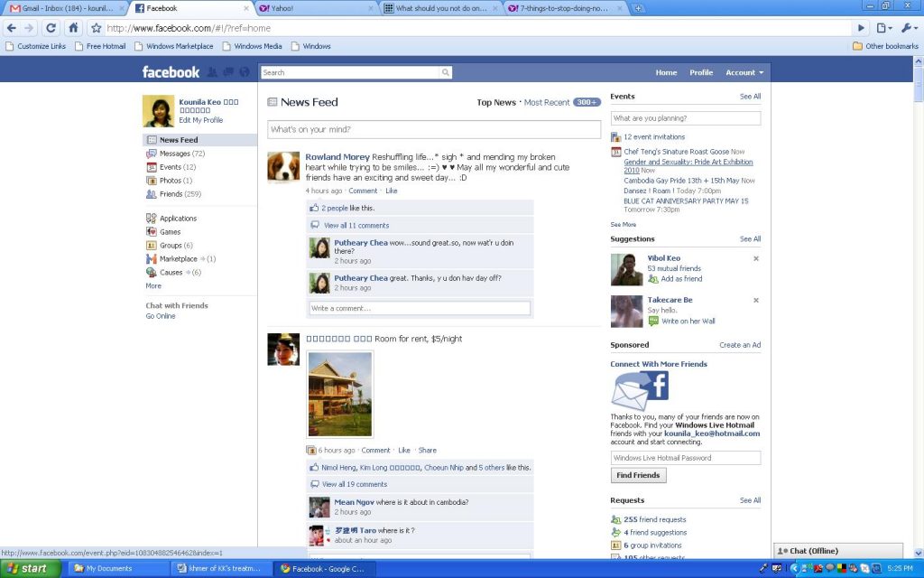Image resolution: width=924 pixels, height=578 pixels.
Task: Expand See More under Events
Action: coord(623,225)
